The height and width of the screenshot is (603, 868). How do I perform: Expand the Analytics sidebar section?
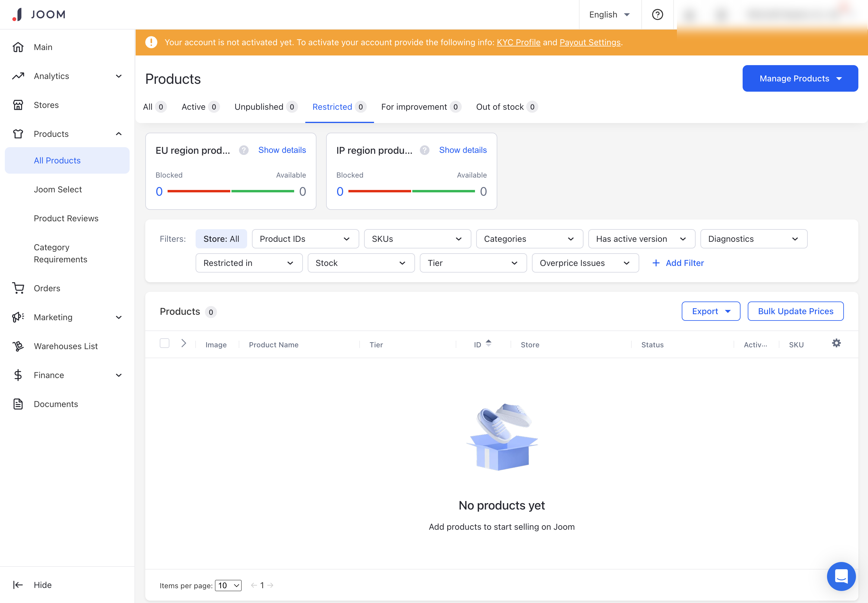(x=119, y=76)
